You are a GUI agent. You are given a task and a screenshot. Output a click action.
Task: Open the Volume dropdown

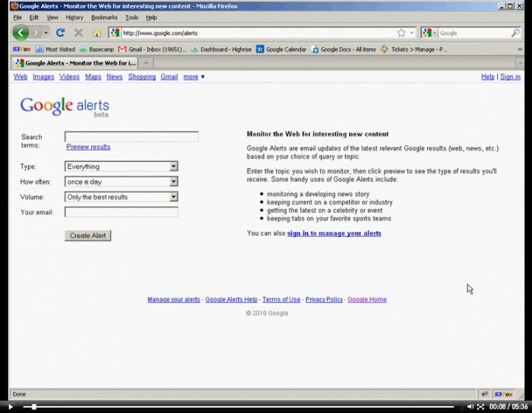pyautogui.click(x=121, y=197)
